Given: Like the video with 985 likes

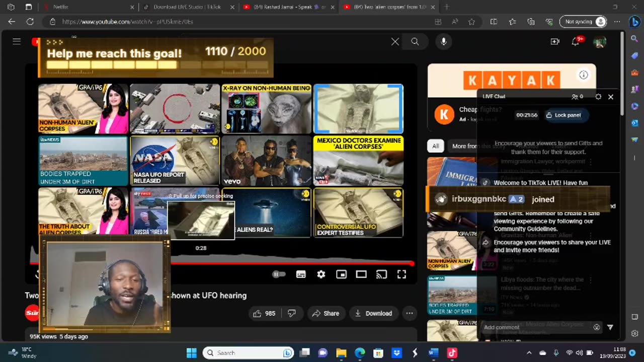Looking at the screenshot, I should 265,313.
